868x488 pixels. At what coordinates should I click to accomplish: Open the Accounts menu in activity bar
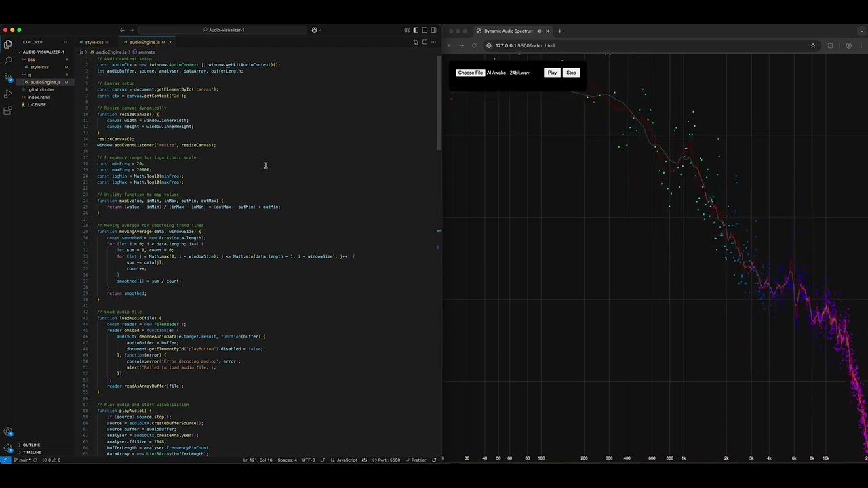8,432
